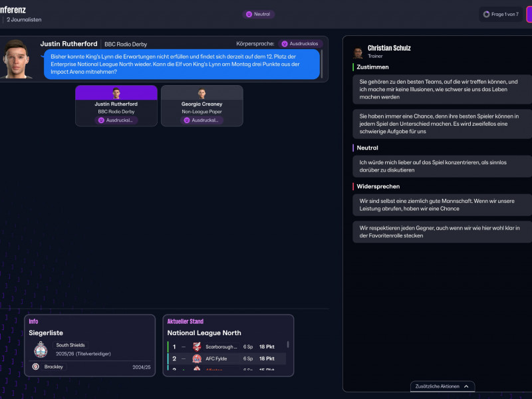Toggle the Ausdruckslos badge on Georgia Creaney's card
Viewport: 532px width, 399px height.
point(201,121)
